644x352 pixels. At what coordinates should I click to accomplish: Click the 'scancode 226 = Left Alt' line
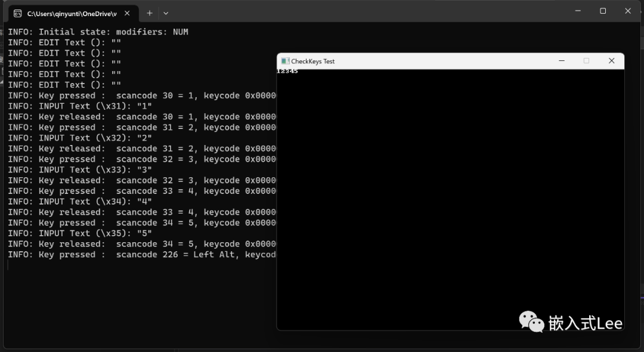142,255
